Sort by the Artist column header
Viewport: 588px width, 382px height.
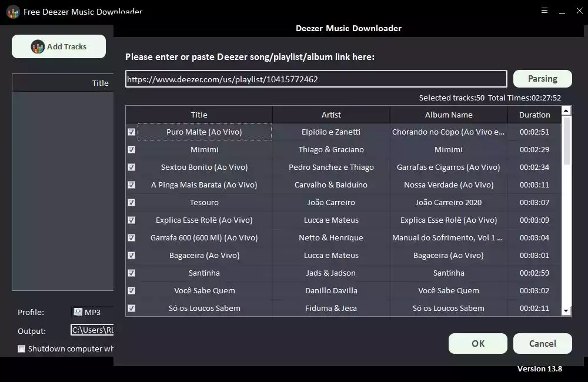[331, 115]
